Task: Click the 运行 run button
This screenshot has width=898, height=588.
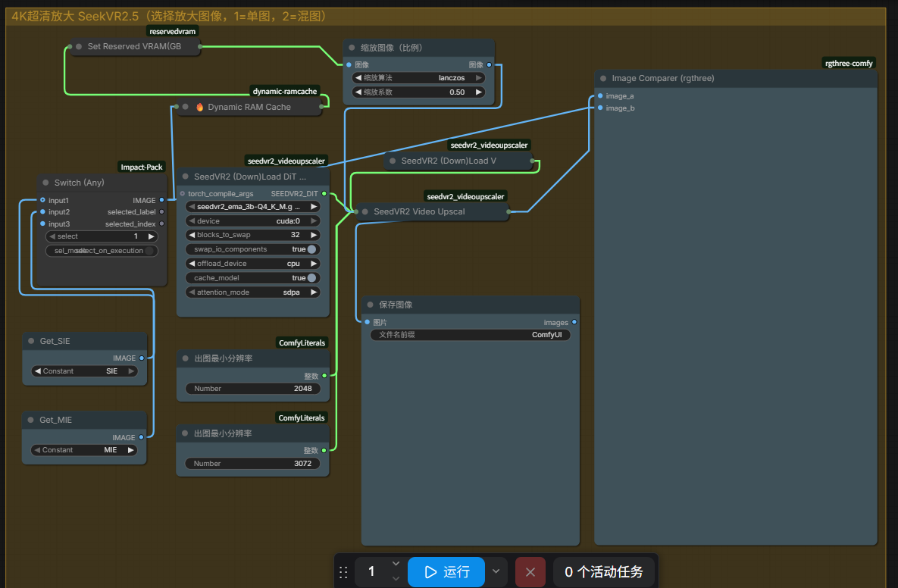Action: tap(446, 572)
